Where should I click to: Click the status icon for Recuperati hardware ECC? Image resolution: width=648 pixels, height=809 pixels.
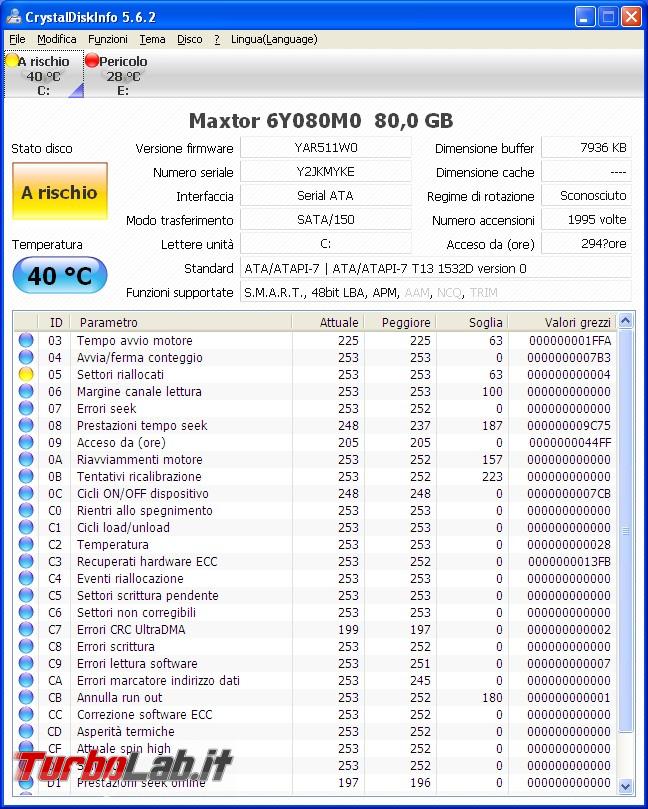[x=26, y=561]
